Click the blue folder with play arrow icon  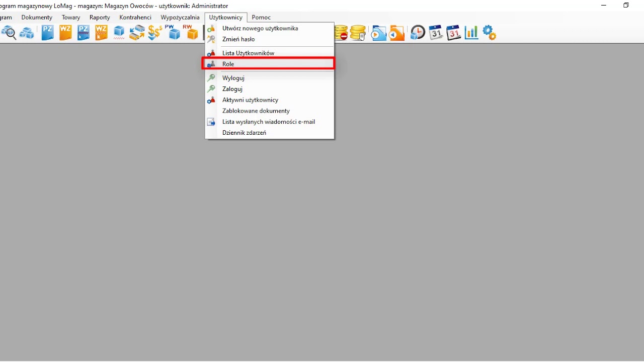[x=378, y=33]
